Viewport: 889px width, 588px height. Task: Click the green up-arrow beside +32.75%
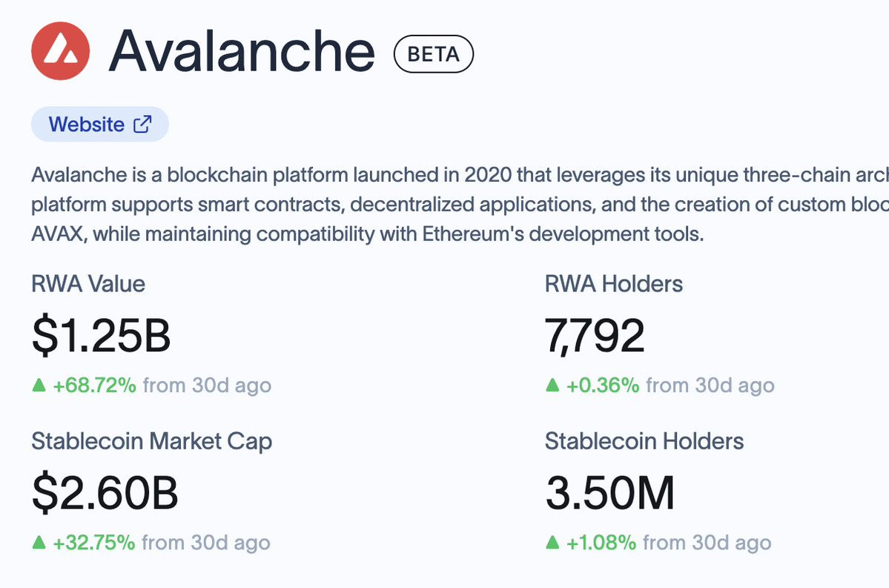[39, 543]
